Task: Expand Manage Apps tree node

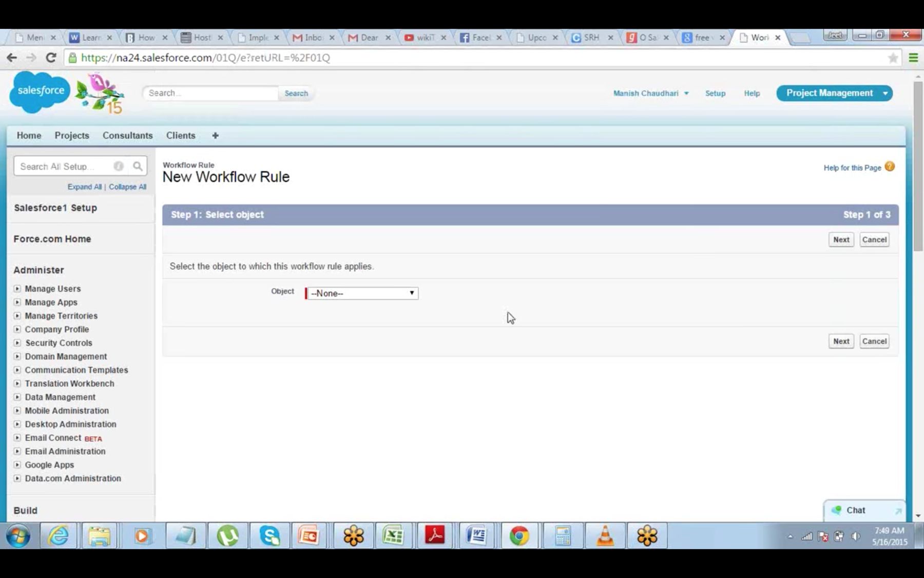Action: tap(17, 302)
